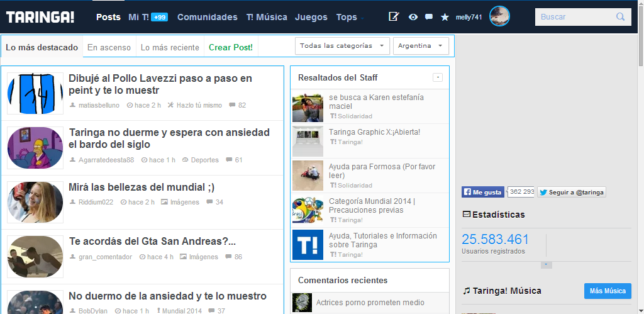Click the Gta San Andreas post thumbnail

[35, 257]
